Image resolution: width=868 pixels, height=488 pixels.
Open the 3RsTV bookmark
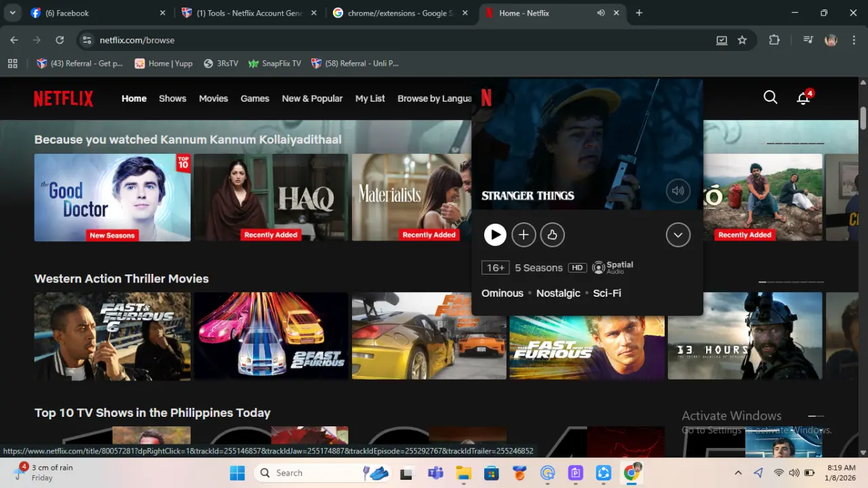click(x=220, y=63)
